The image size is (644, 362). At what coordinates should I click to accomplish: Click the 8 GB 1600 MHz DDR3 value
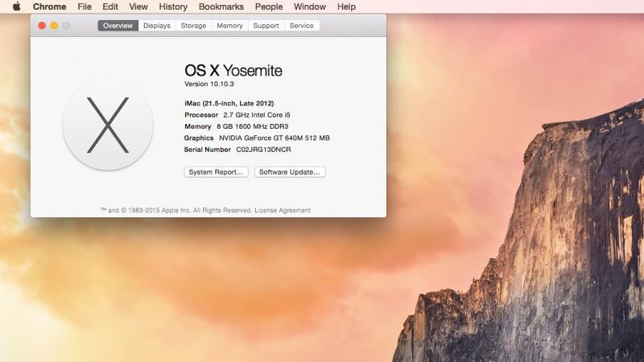tap(253, 126)
